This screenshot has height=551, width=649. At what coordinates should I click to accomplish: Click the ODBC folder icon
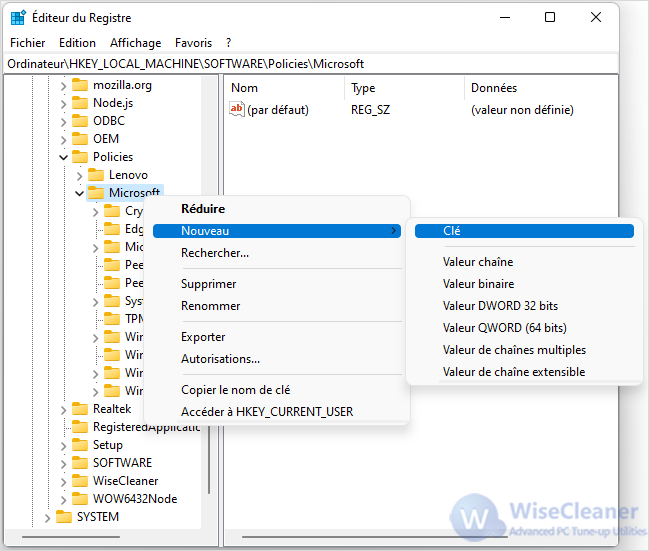80,121
